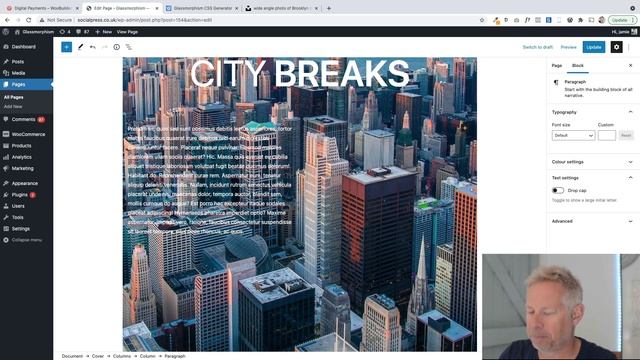Switch to Glassmorphism CSS Generator tab
This screenshot has height=360, width=640.
(x=202, y=8)
